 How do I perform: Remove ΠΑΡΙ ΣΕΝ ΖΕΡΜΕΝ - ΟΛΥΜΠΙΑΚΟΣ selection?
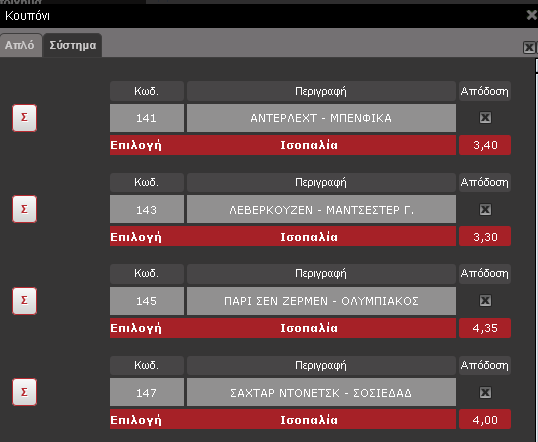pos(485,301)
